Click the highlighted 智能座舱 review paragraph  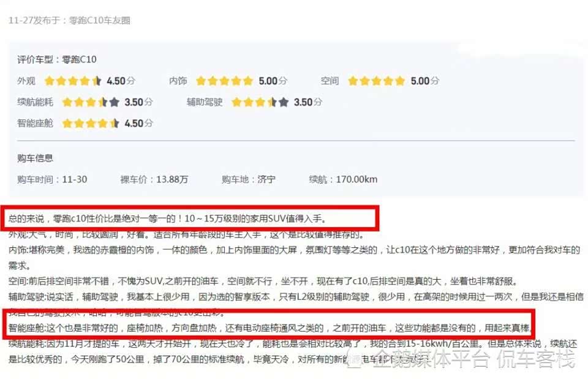(x=269, y=328)
